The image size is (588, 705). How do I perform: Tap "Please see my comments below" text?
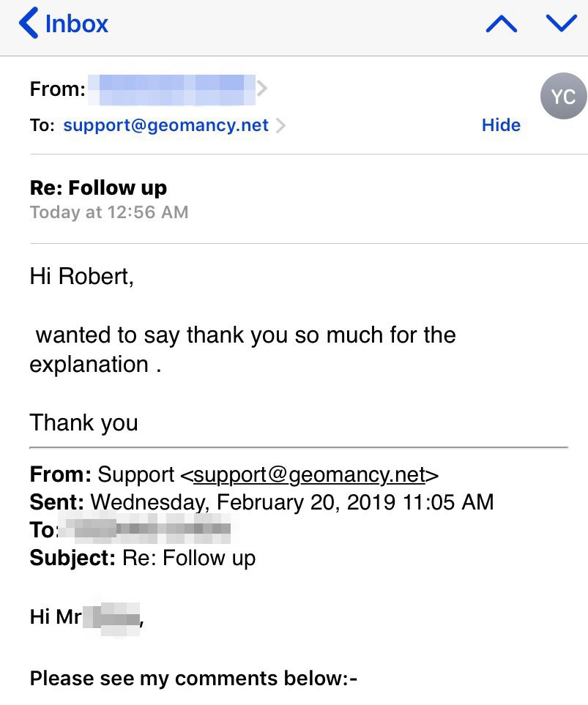(x=193, y=678)
